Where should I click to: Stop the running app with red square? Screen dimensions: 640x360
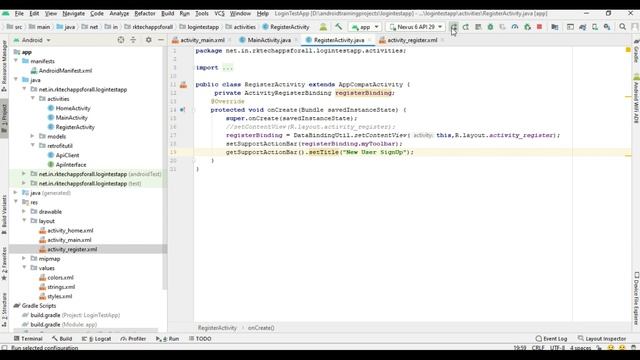pyautogui.click(x=539, y=27)
